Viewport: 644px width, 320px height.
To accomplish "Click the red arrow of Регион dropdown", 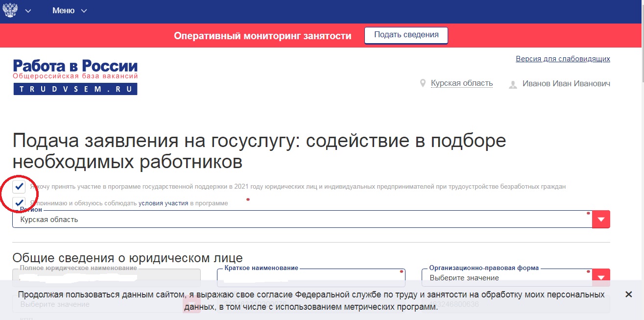I will click(601, 220).
